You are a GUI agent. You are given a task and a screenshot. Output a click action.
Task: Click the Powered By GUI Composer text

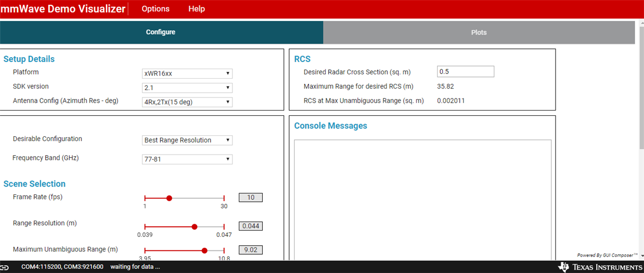point(607,255)
